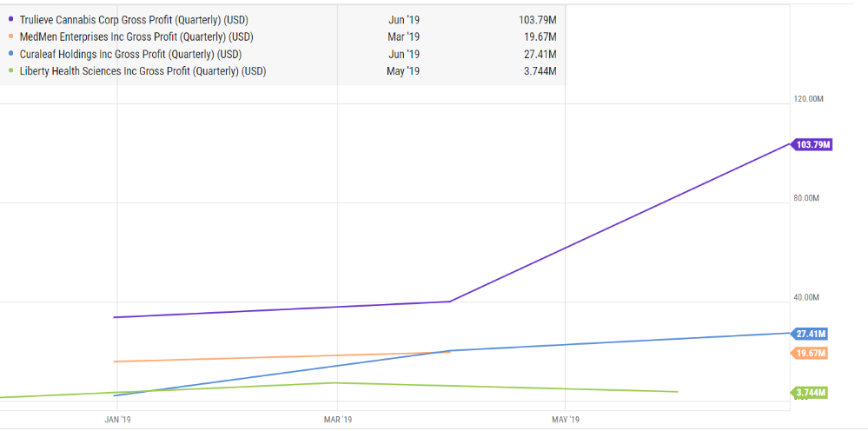Image resolution: width=868 pixels, height=431 pixels.
Task: Click the orange 19.67M end-of-line flag
Action: pos(810,353)
